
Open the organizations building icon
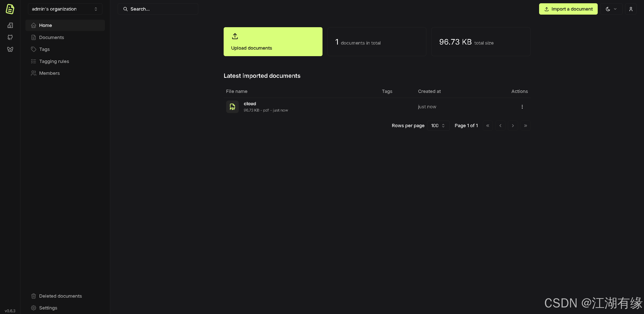click(10, 25)
